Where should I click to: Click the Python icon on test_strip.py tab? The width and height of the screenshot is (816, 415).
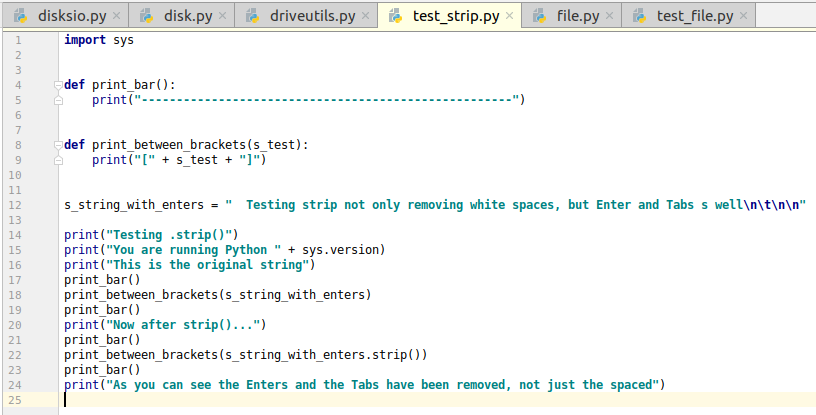(x=395, y=16)
